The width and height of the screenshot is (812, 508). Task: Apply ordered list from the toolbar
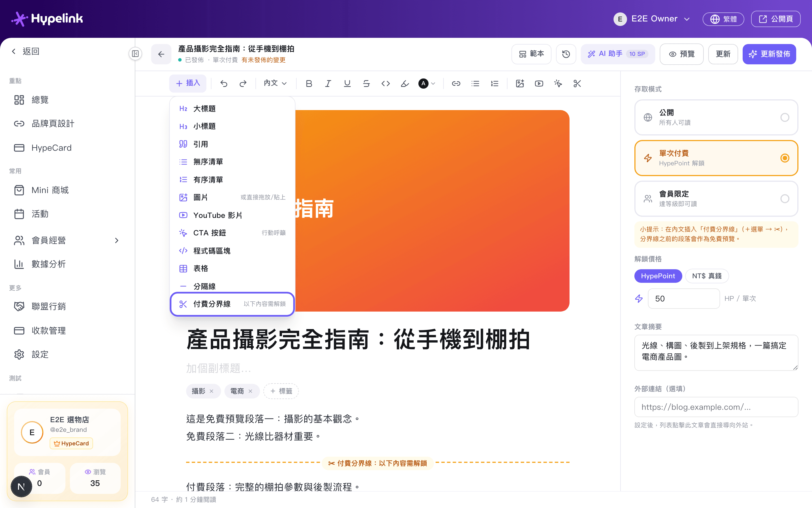pos(495,83)
